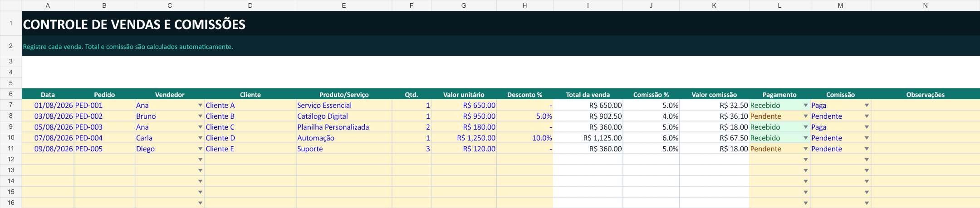Select total cell 'R$ 1,125.00'

click(588, 138)
